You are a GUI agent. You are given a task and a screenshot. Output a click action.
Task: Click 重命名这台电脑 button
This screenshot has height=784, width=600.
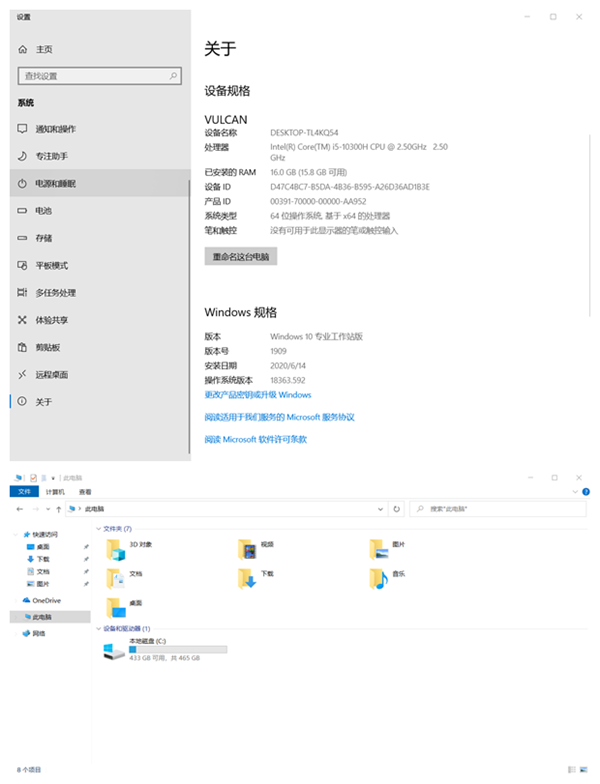click(241, 256)
